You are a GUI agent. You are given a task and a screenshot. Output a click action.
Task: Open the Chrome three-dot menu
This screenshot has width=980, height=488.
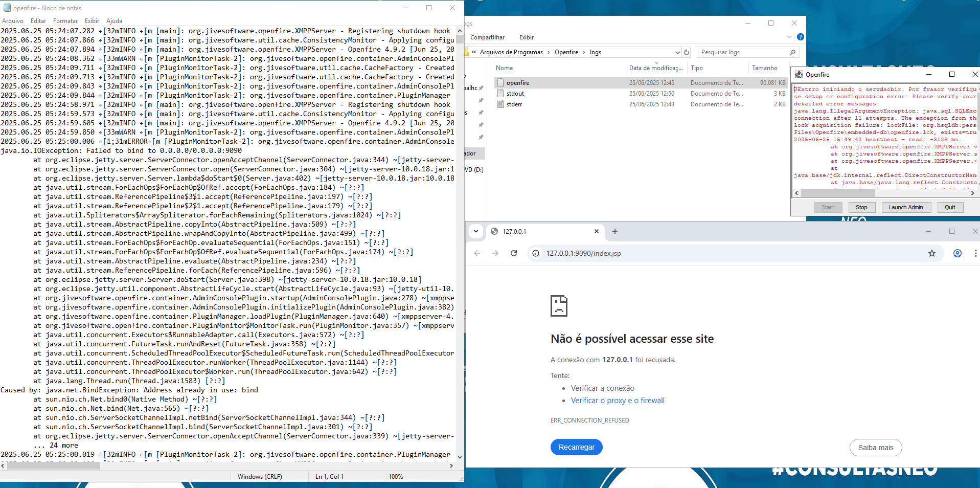pyautogui.click(x=975, y=253)
